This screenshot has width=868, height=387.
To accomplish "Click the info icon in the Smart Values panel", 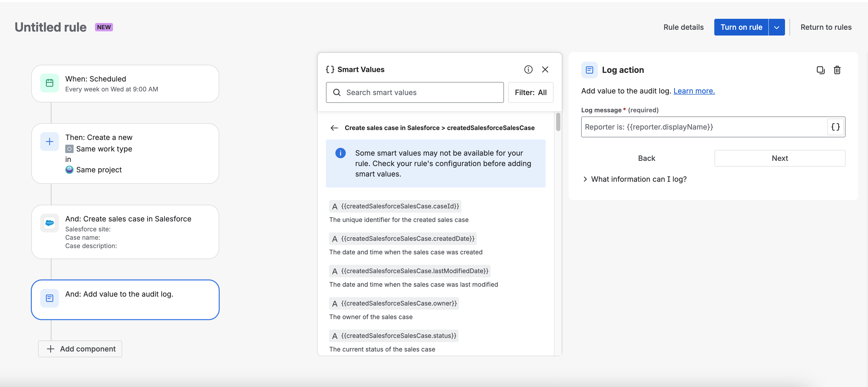I will click(x=528, y=69).
